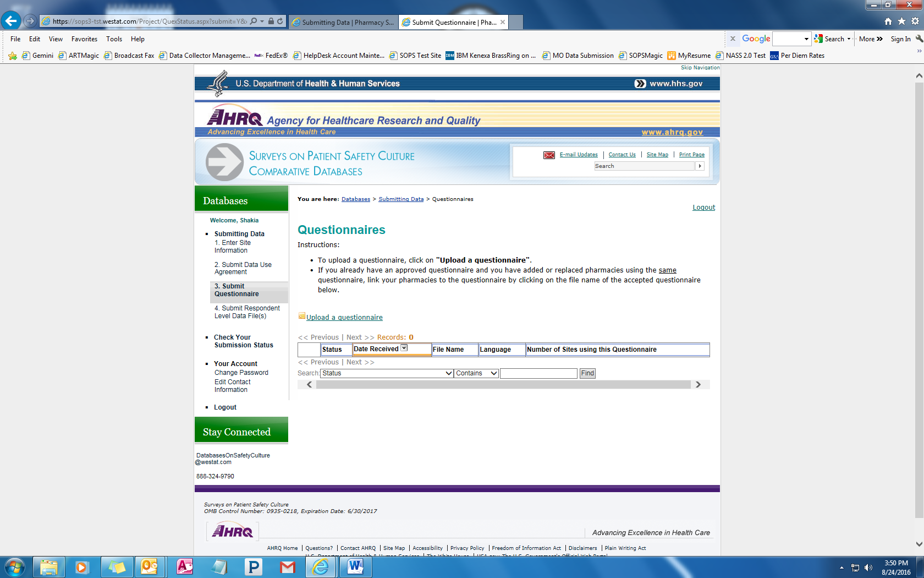Open the Edit menu

pos(35,39)
